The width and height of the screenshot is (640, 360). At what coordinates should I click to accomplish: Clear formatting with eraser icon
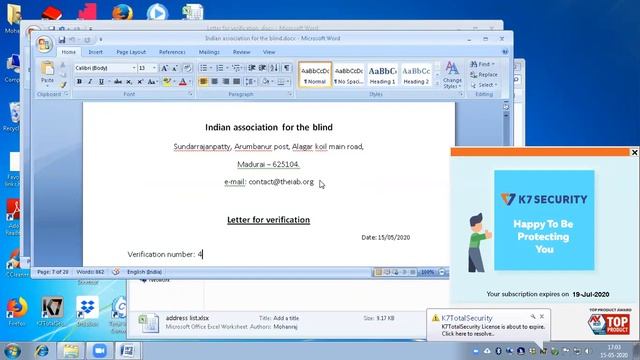(x=187, y=68)
